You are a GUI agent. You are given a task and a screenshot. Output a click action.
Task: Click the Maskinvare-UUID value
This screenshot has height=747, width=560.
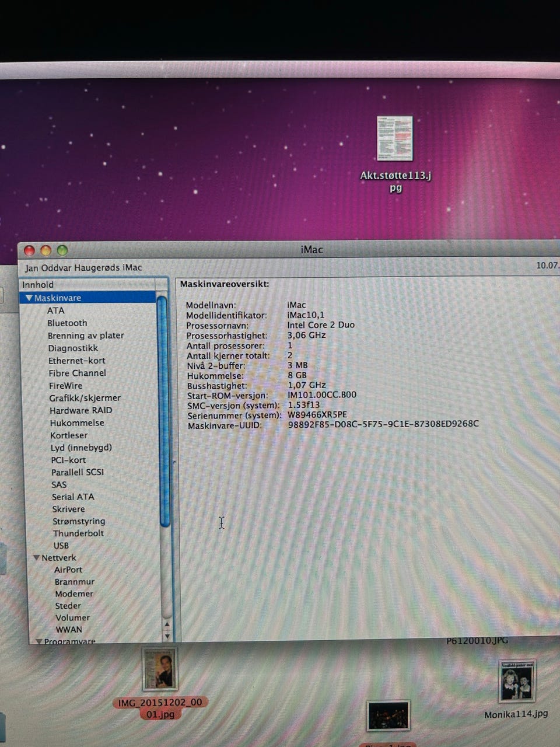[383, 424]
